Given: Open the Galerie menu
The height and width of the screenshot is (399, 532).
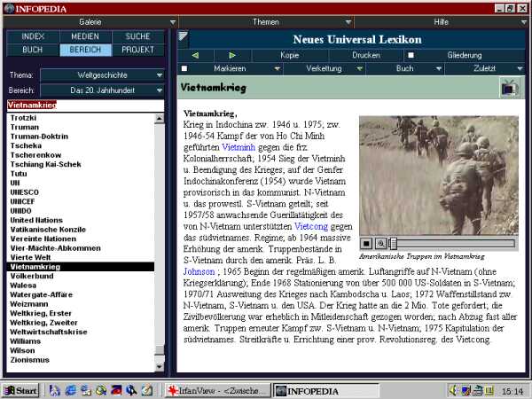Looking at the screenshot, I should coord(90,22).
